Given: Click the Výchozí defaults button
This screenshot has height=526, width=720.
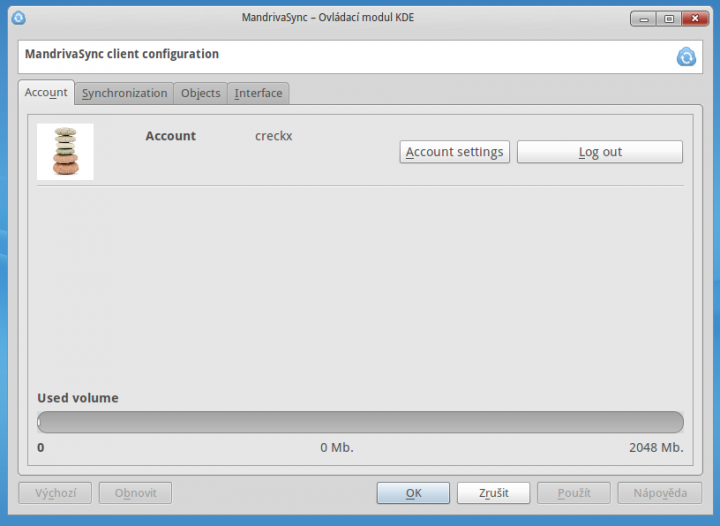Looking at the screenshot, I should pyautogui.click(x=55, y=493).
